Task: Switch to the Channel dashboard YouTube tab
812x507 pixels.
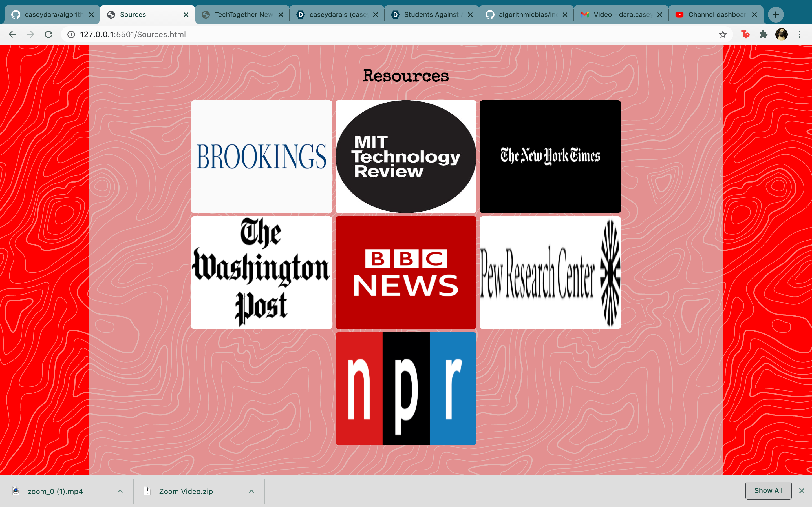Action: [716, 14]
